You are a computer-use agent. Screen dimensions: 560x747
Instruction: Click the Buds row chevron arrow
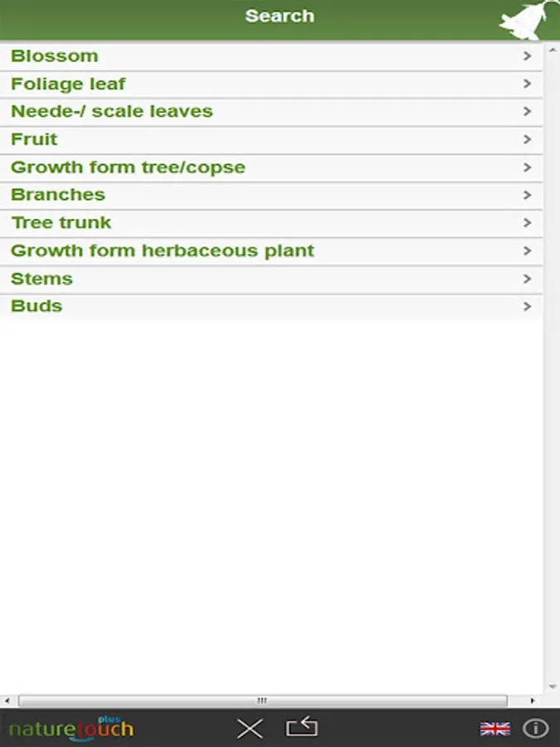(x=527, y=306)
